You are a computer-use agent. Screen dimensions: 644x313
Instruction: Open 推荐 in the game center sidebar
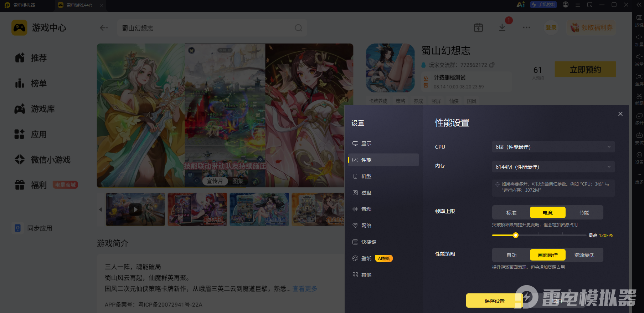(x=31, y=58)
